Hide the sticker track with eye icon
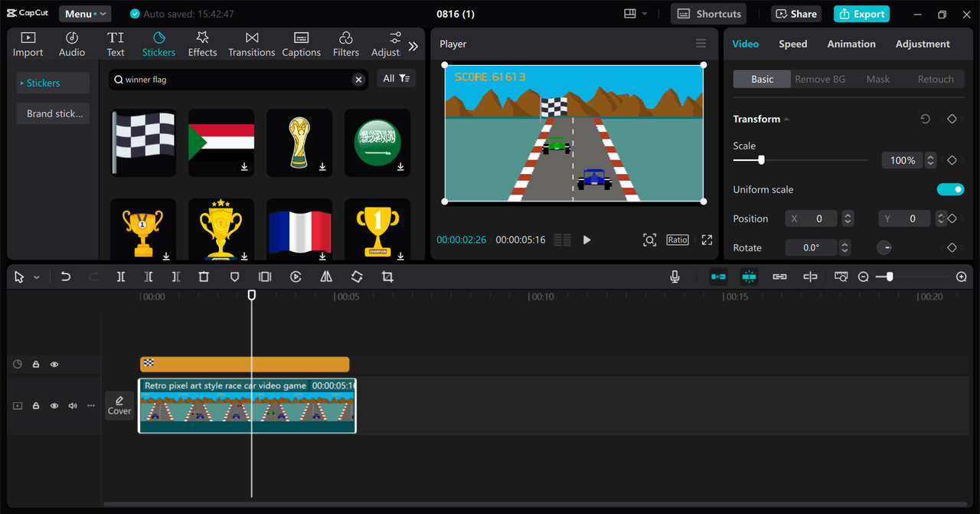Viewport: 980px width, 514px height. pos(54,365)
